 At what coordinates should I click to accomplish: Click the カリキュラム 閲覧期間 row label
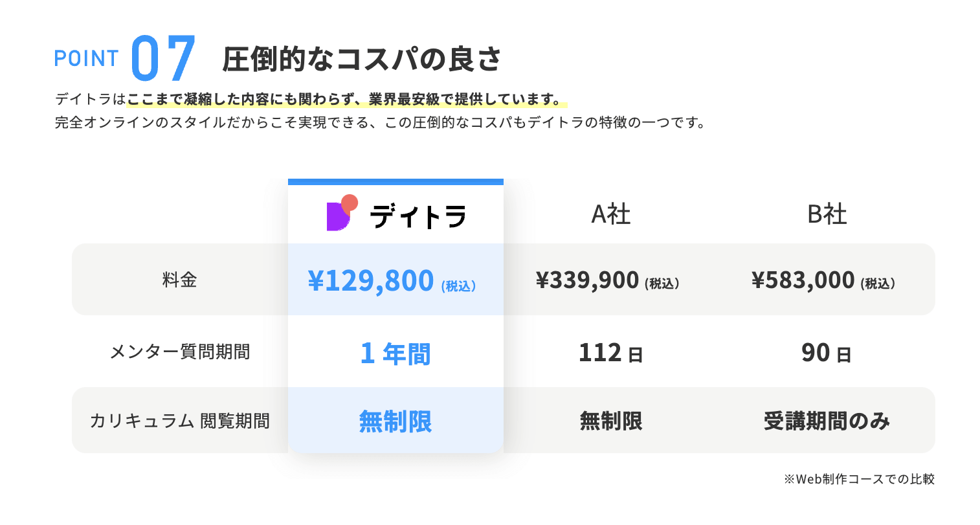pyautogui.click(x=179, y=421)
